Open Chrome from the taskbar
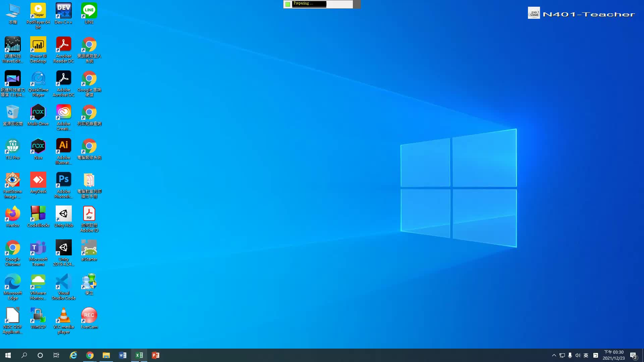This screenshot has width=644, height=362. [90, 355]
